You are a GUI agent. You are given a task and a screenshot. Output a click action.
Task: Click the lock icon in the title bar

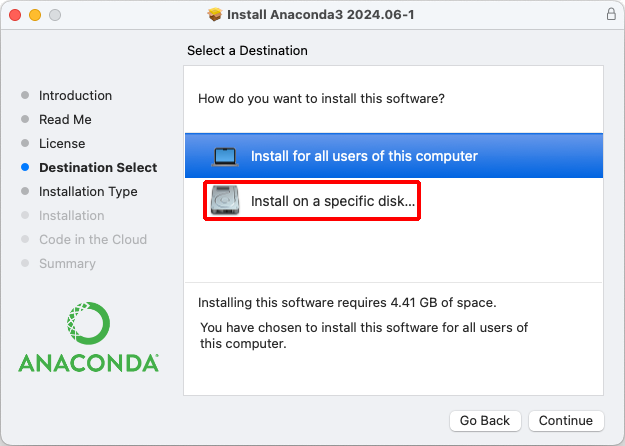point(611,15)
